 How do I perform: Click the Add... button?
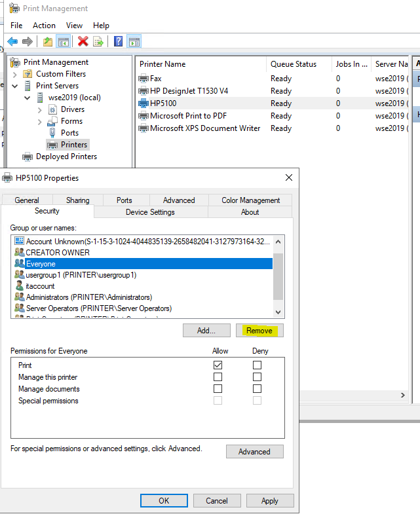point(206,331)
